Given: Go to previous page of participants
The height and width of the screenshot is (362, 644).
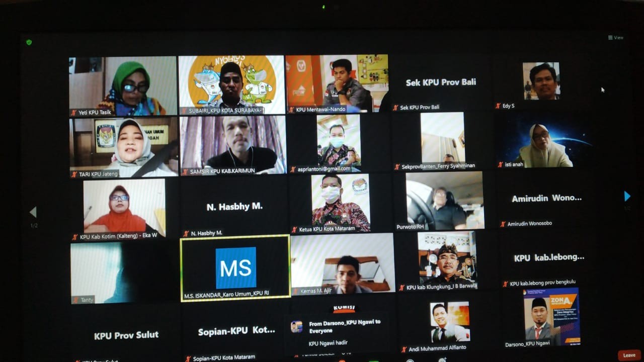Looking at the screenshot, I should 33,212.
